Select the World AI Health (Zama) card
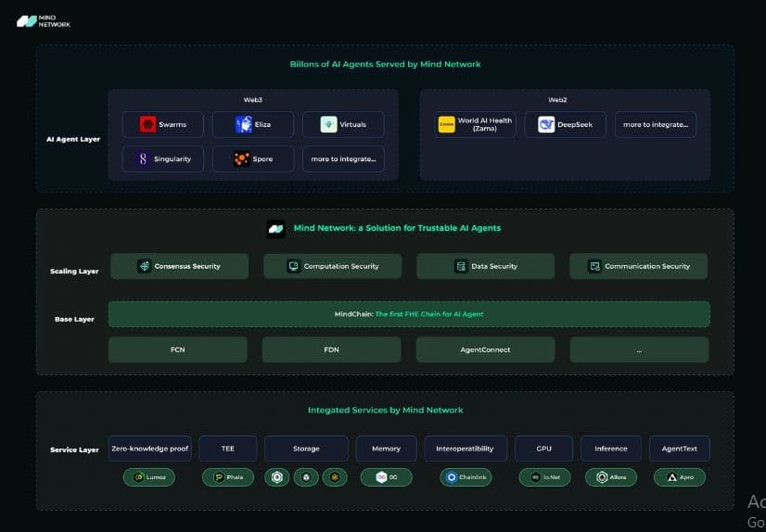Screen dimensions: 766x532 (475, 124)
